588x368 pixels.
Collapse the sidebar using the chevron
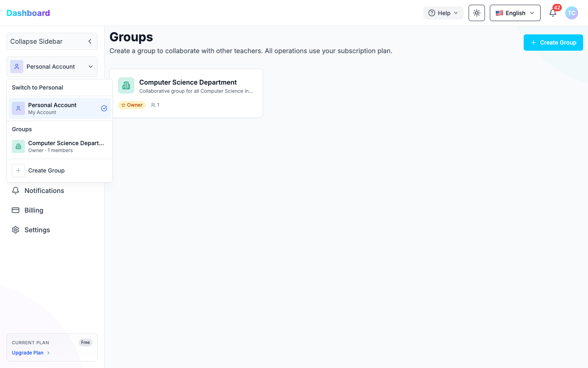click(x=90, y=41)
